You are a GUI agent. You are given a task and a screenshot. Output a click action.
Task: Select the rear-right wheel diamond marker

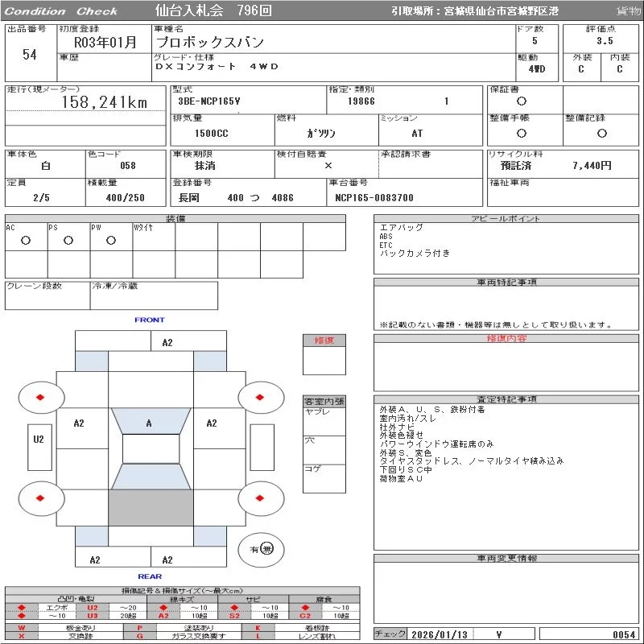pos(262,498)
